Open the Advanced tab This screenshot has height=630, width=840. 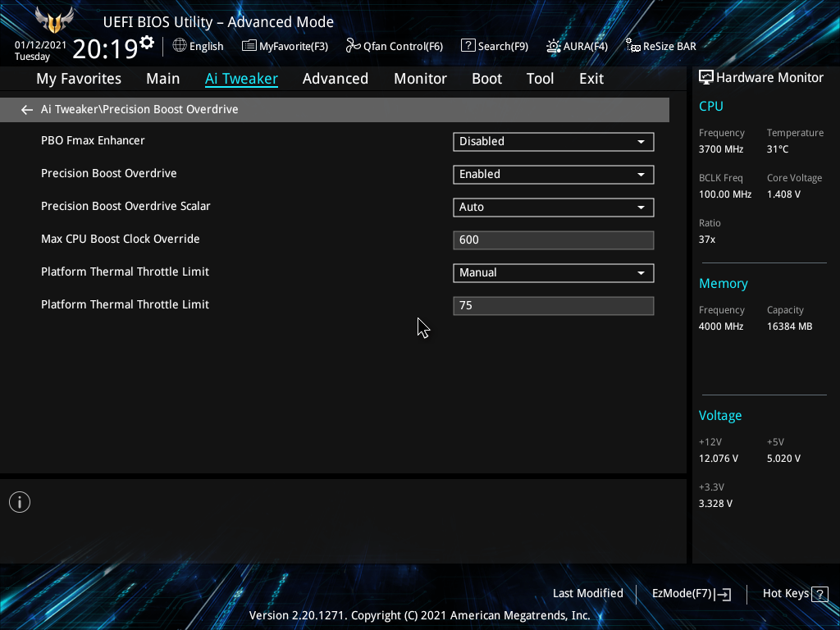(x=336, y=79)
